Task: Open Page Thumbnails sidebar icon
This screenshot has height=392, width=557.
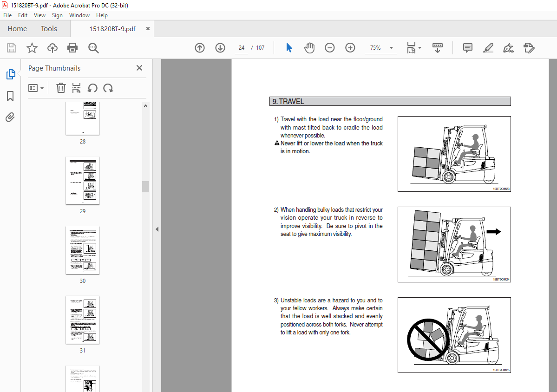Action: tap(11, 74)
